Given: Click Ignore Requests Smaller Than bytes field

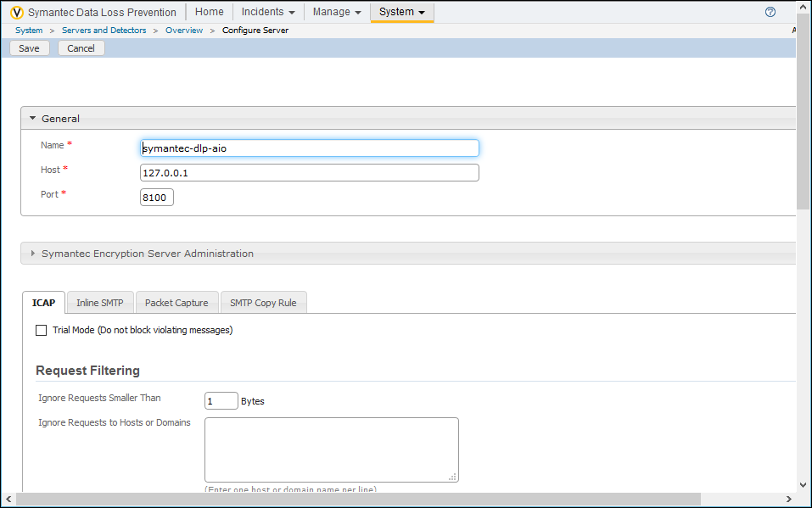Looking at the screenshot, I should pyautogui.click(x=221, y=401).
